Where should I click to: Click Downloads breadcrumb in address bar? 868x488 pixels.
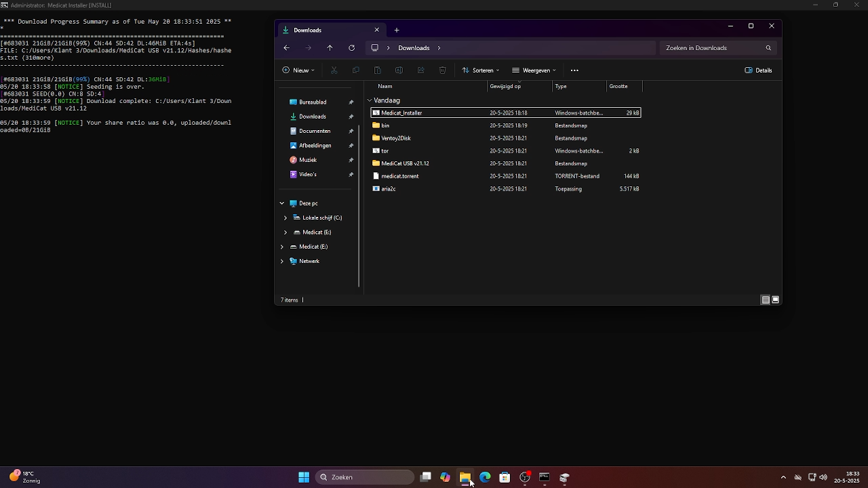coord(414,48)
